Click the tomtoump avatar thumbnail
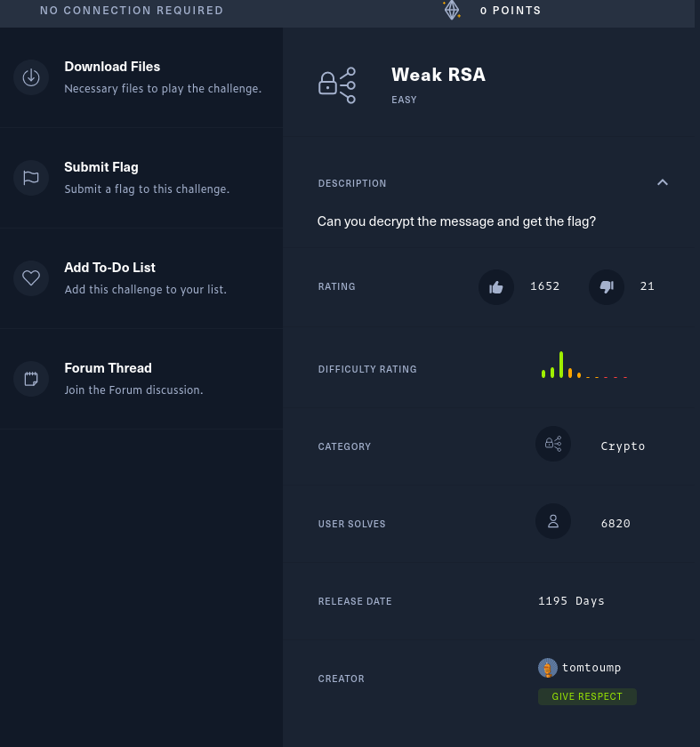The image size is (700, 747). click(548, 668)
